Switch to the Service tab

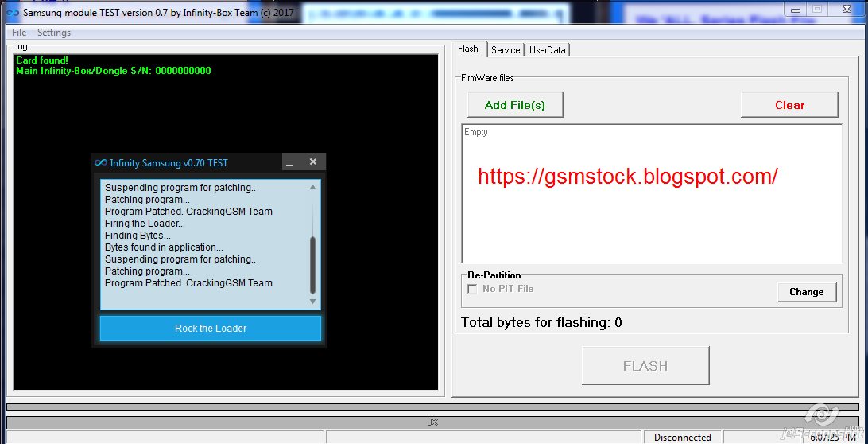pos(506,50)
